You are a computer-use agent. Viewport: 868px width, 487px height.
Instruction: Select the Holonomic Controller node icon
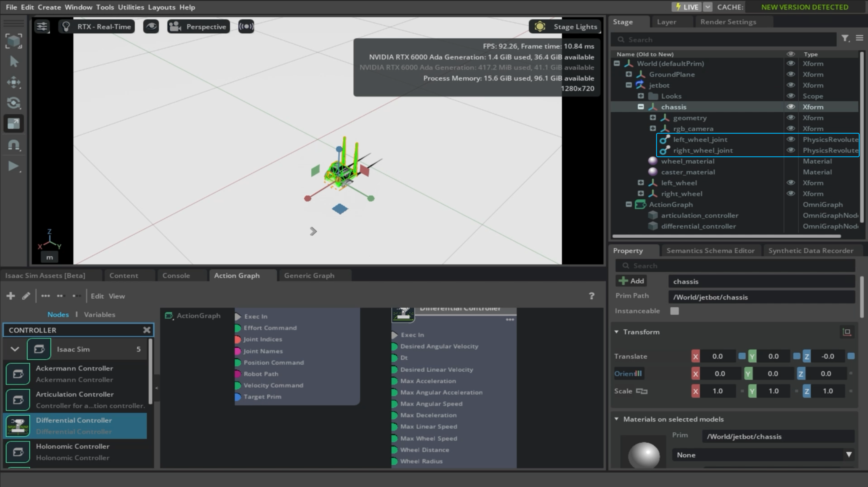click(x=18, y=452)
